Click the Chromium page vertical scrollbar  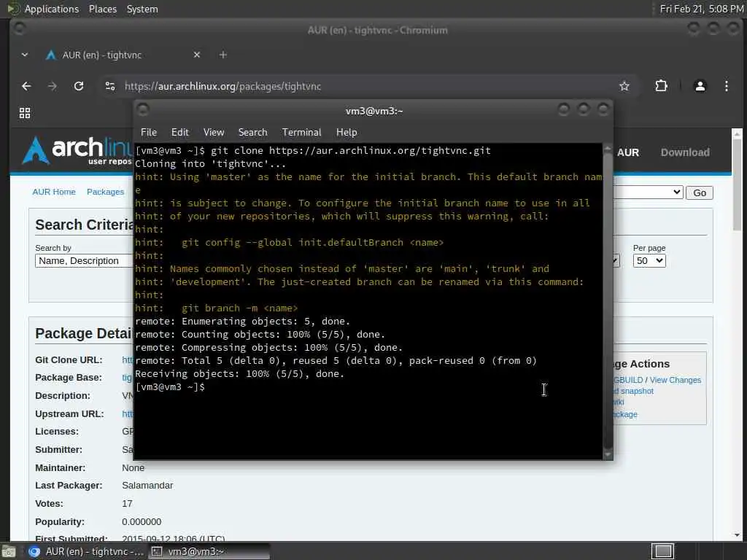(x=737, y=186)
